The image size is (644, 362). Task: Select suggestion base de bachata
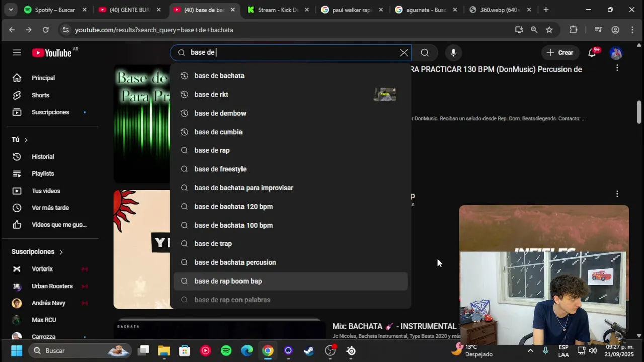[x=290, y=76]
